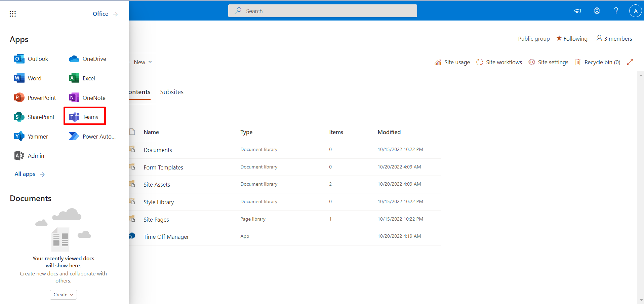Open Power Automate from the Apps list
This screenshot has width=644, height=304.
[92, 137]
